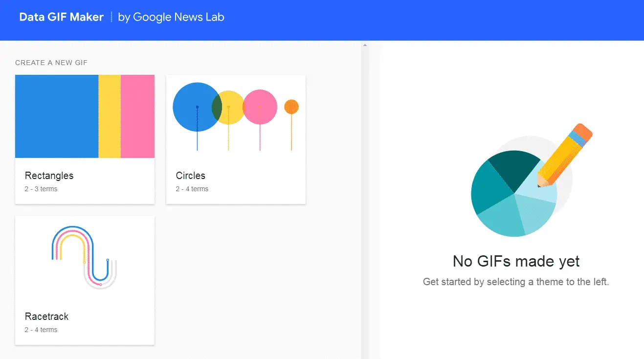
Task: Click the 2 - 4 terms label under Racetrack
Action: click(x=41, y=330)
